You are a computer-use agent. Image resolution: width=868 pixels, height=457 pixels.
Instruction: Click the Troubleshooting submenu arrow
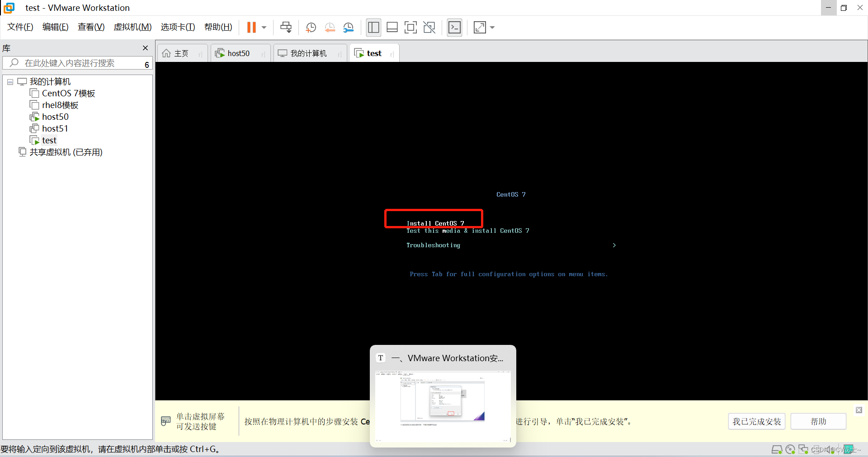[x=614, y=245]
